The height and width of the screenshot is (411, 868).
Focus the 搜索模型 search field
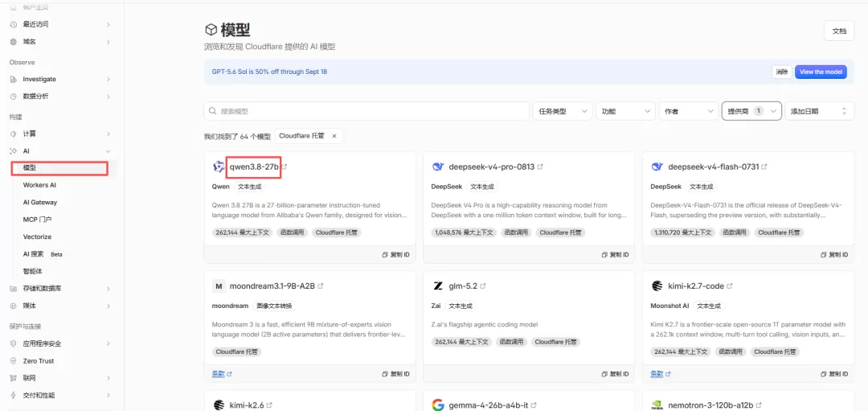tap(366, 111)
